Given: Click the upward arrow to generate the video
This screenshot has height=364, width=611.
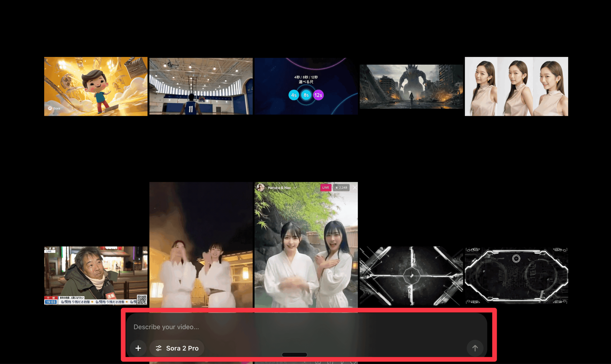Looking at the screenshot, I should [475, 348].
